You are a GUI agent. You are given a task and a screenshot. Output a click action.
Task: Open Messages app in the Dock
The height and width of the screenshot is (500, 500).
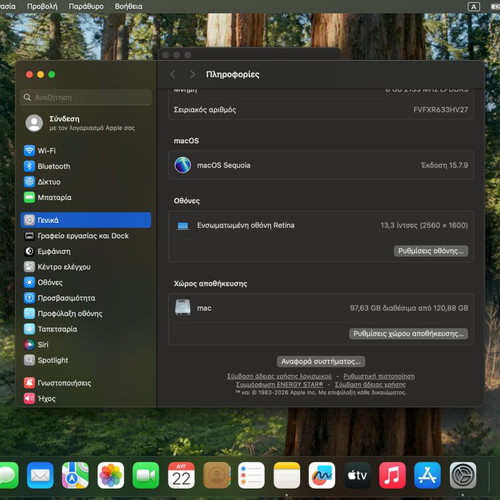click(x=8, y=475)
